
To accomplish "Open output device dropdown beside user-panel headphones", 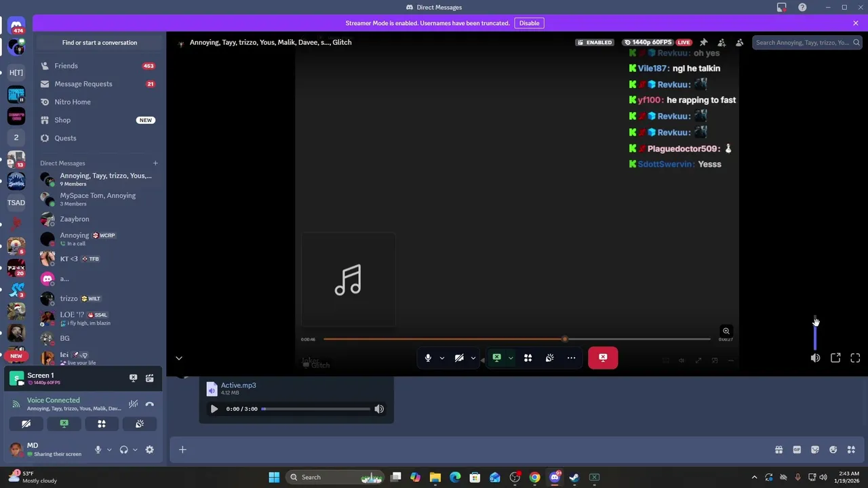I will tap(135, 449).
